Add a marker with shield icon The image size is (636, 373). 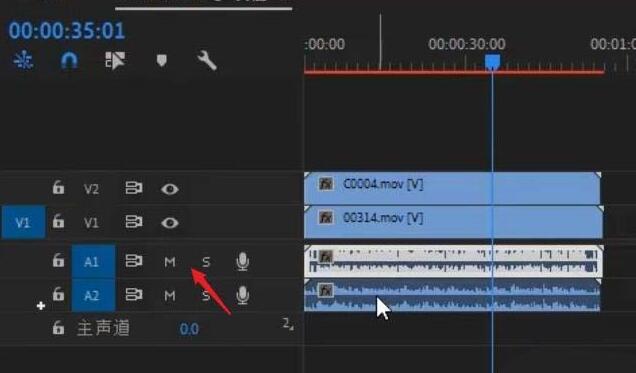point(161,61)
